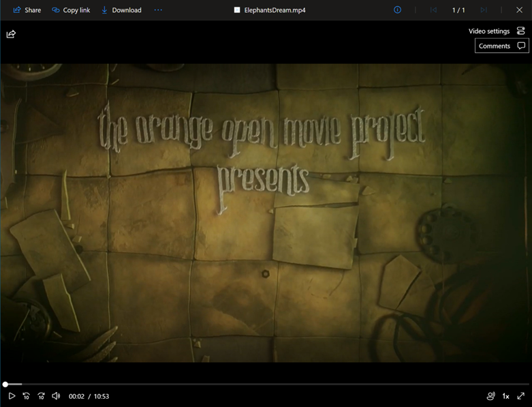
Task: Change the 1x playback speed
Action: pyautogui.click(x=505, y=396)
